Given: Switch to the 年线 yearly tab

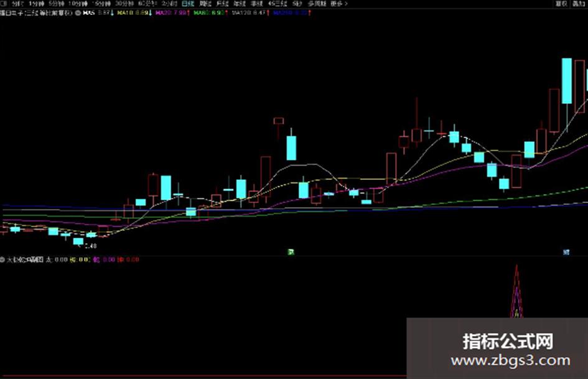Looking at the screenshot, I should 240,4.
